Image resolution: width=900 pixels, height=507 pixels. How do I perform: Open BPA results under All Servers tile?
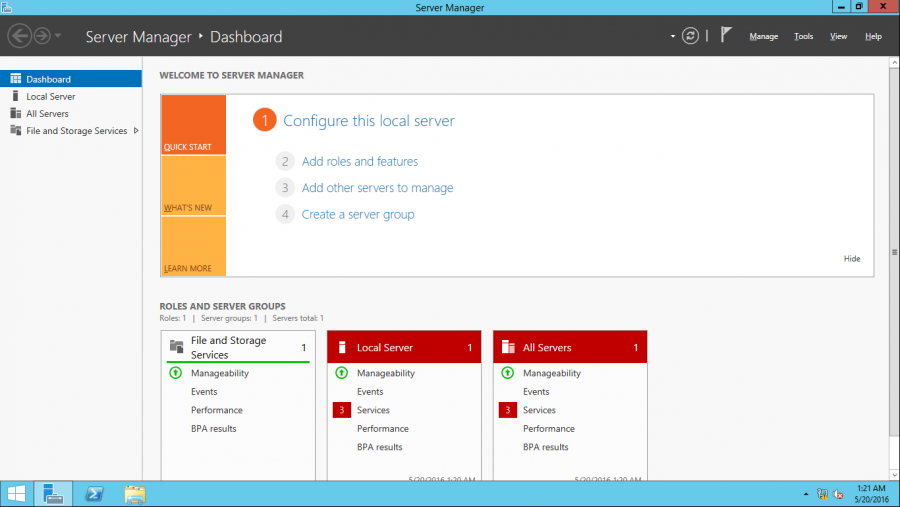(x=545, y=447)
